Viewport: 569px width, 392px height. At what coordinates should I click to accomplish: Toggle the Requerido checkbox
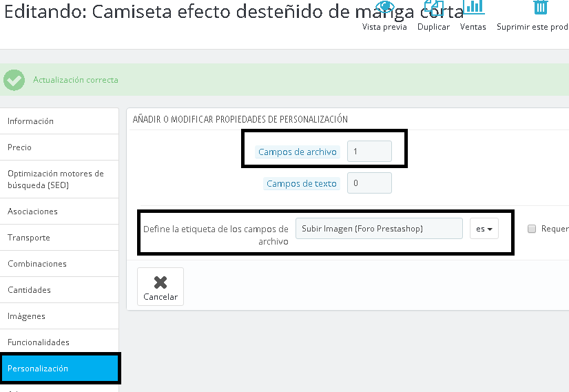click(x=532, y=229)
